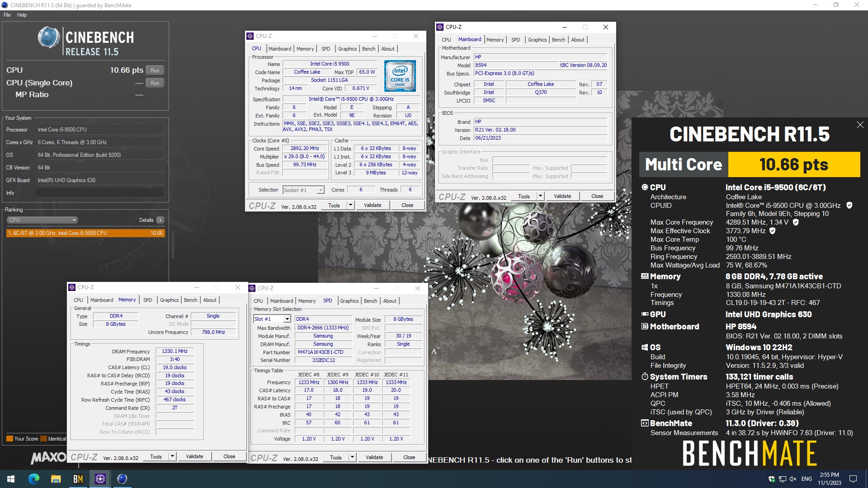Expand the Socket #1 selection dropdown

tap(320, 190)
